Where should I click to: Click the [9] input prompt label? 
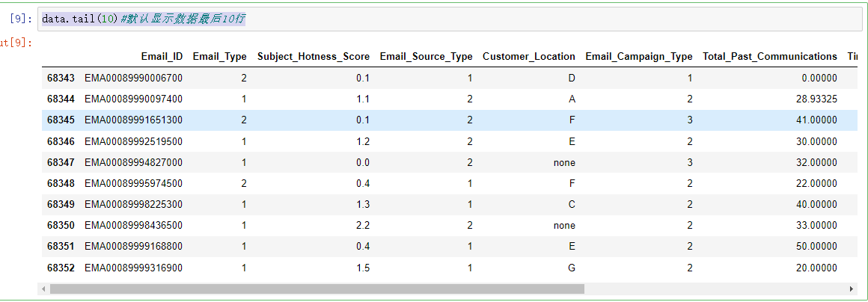[22, 19]
